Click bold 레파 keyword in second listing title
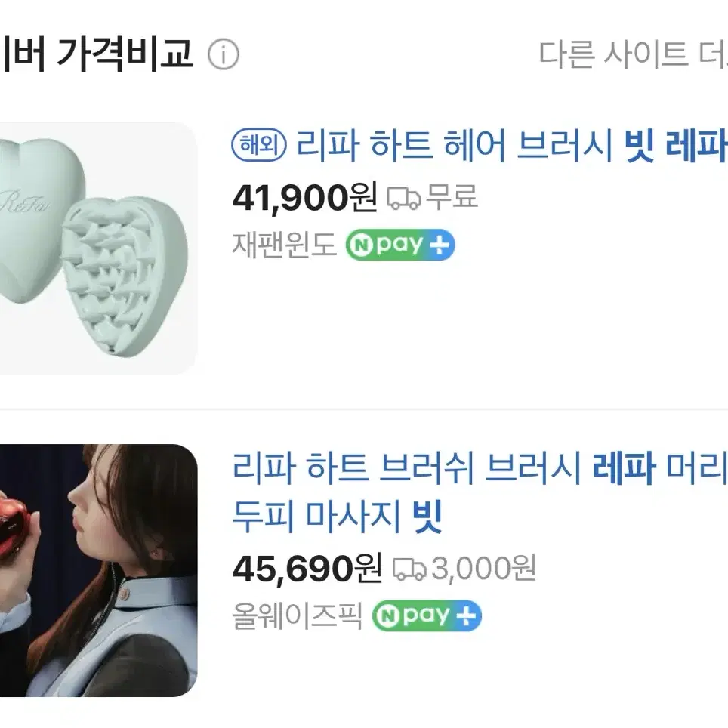Screen dimensions: 728x728 coord(624,467)
